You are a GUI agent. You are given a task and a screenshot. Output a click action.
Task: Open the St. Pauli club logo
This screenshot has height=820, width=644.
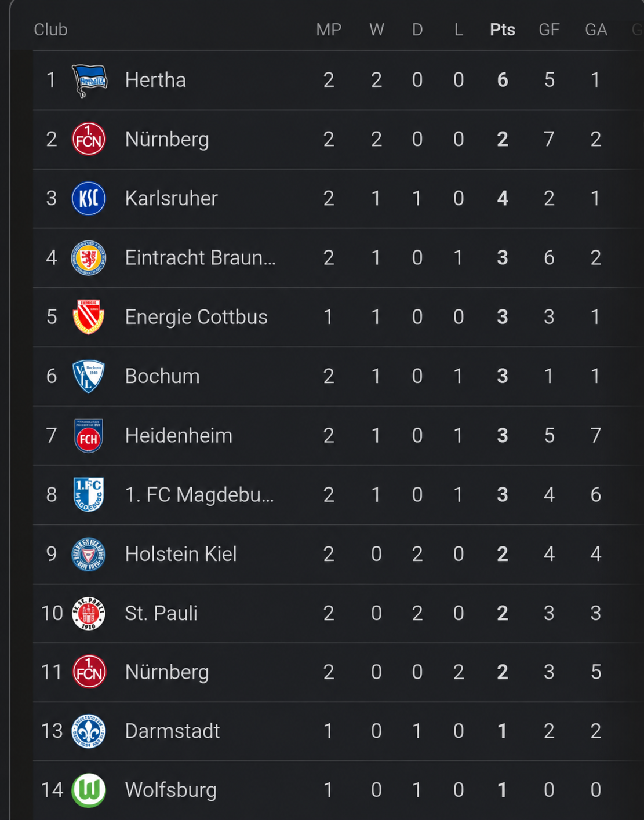(x=89, y=613)
